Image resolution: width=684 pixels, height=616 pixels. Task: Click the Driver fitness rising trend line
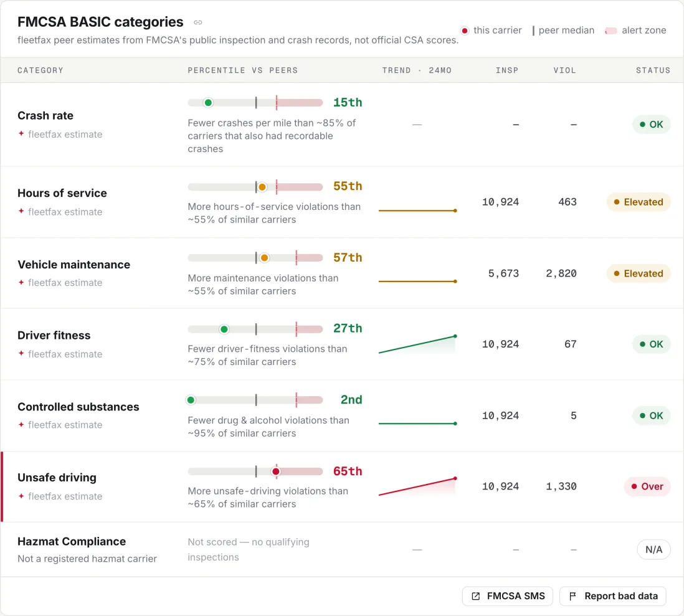tap(417, 344)
